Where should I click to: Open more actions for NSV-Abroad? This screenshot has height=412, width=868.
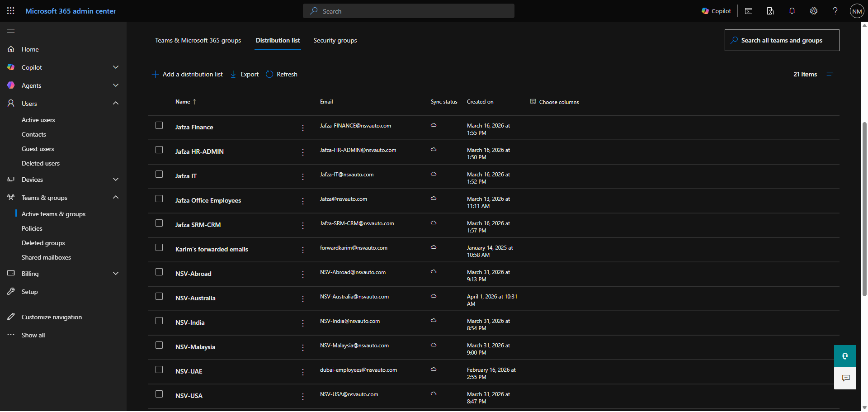(x=303, y=275)
